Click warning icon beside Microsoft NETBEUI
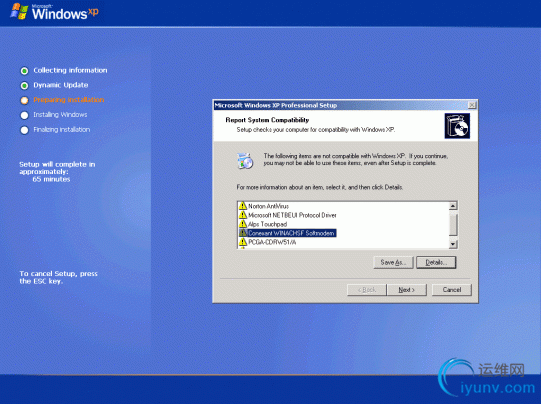This screenshot has height=404, width=541. click(x=243, y=215)
